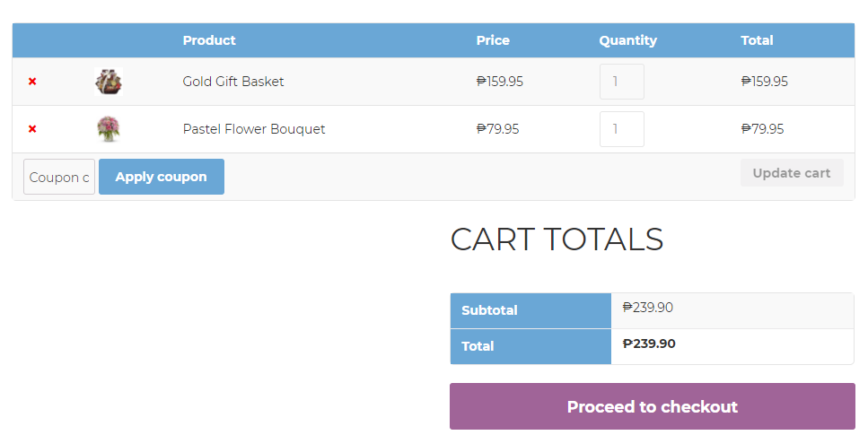Click the Quantity column header
868x435 pixels.
click(x=627, y=40)
